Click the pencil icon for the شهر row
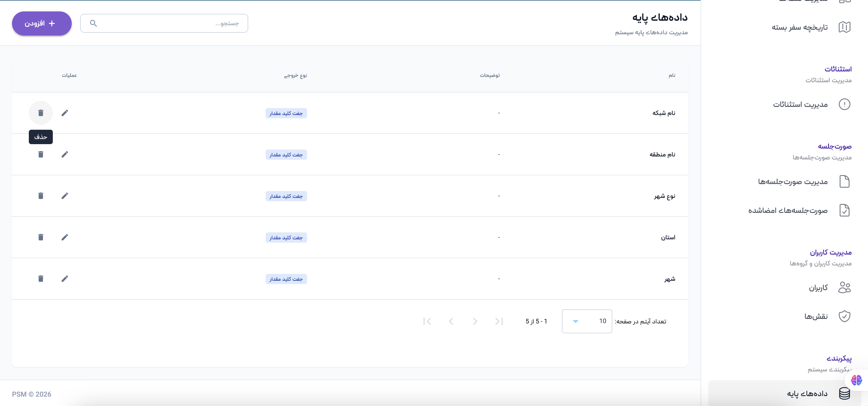Viewport: 868px width, 406px height. pos(65,279)
